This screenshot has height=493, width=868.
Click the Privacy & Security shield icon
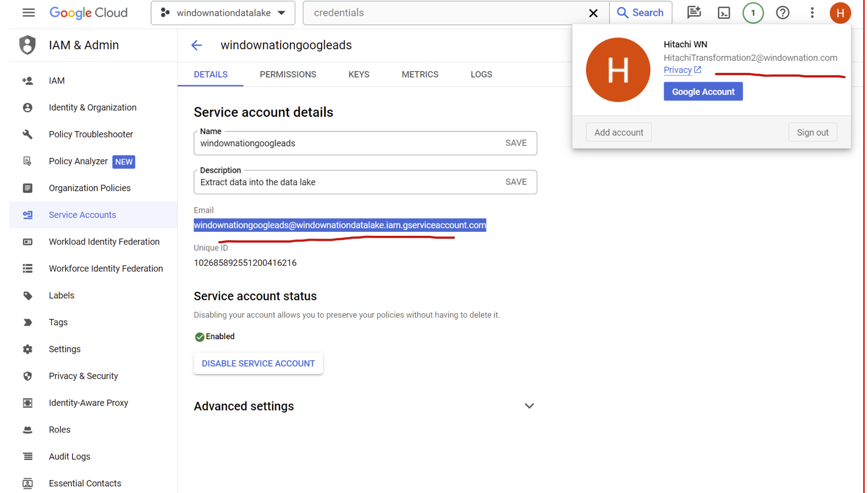tap(28, 376)
